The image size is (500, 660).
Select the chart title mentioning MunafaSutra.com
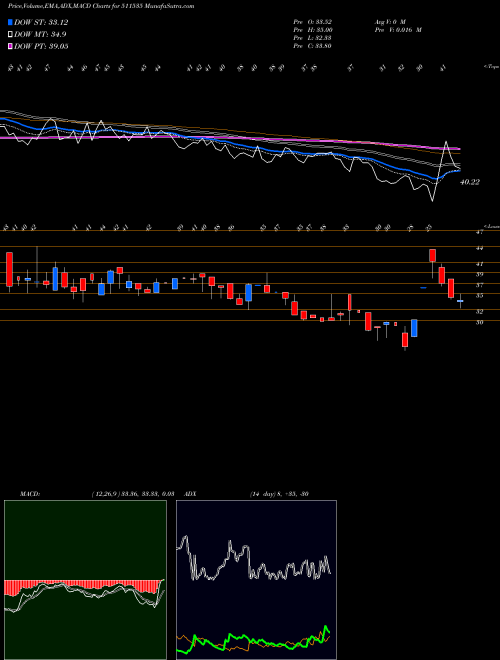(101, 6)
